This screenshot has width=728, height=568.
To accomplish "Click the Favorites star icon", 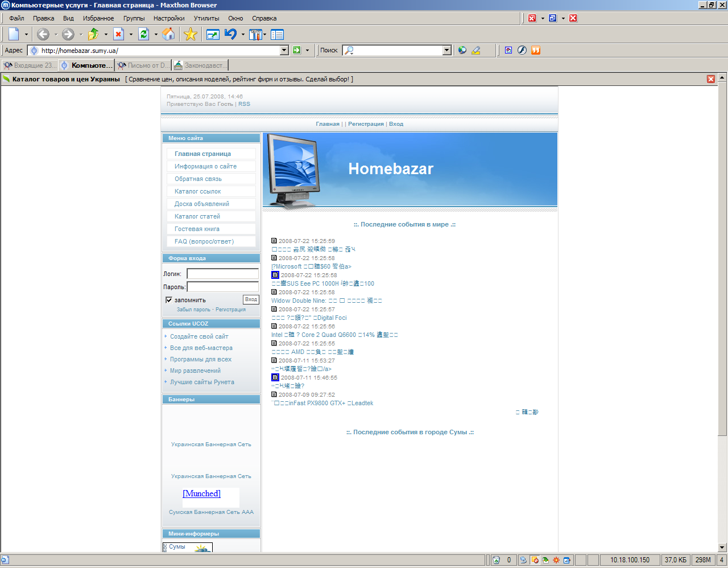I will point(191,35).
